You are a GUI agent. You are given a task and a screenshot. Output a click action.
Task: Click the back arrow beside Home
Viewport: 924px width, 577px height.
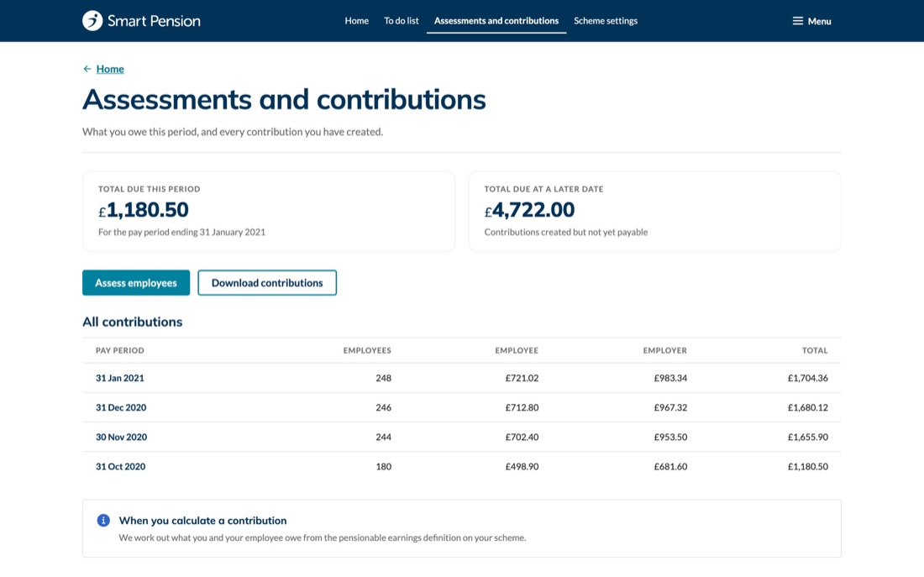pos(87,69)
